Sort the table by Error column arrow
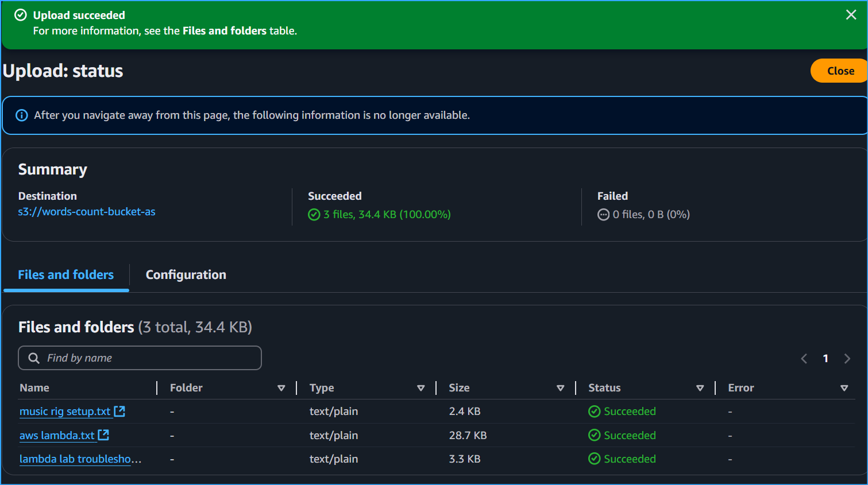This screenshot has width=868, height=485. (844, 388)
